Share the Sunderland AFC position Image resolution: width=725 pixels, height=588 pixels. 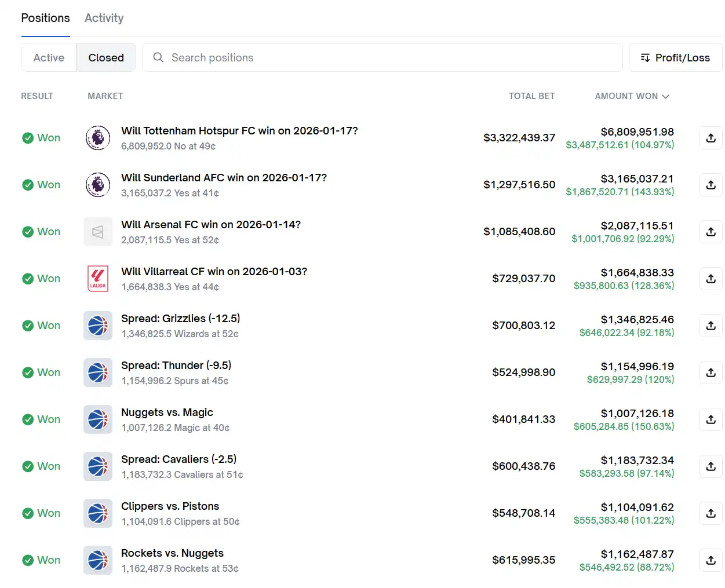[x=711, y=185]
